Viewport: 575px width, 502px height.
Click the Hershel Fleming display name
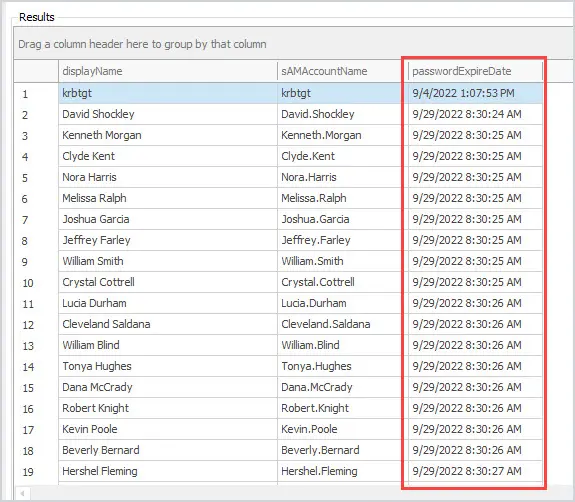click(100, 471)
